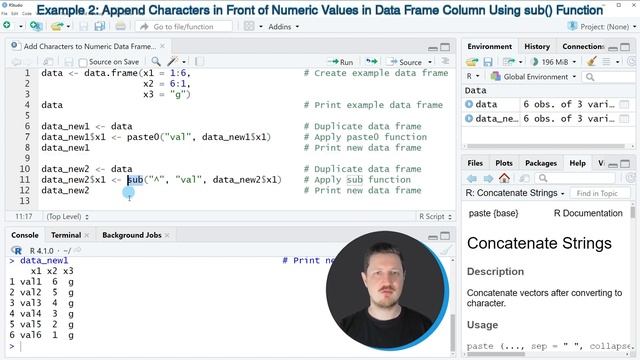This screenshot has height=360, width=640.
Task: Click the code tools magic wand icon
Action: [173, 62]
